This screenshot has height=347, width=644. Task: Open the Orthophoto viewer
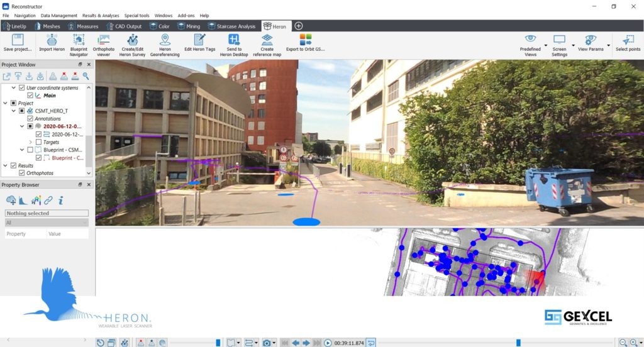click(104, 40)
